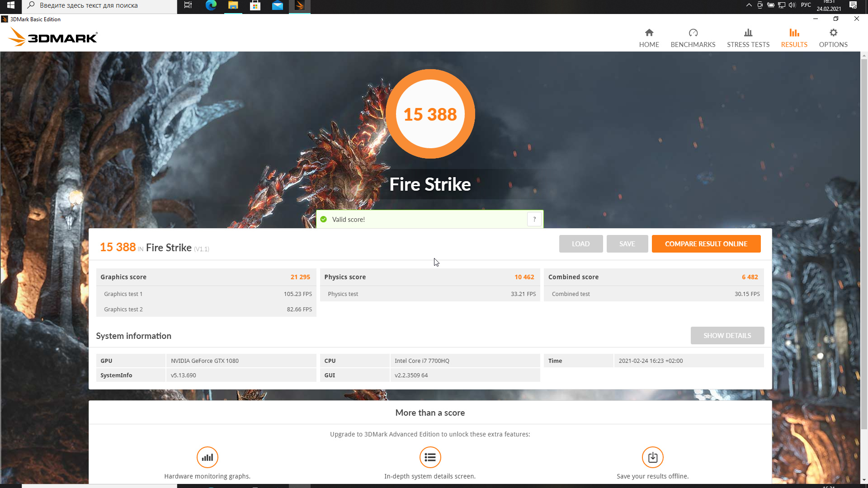Image resolution: width=868 pixels, height=488 pixels.
Task: Click the network icon in system tray
Action: click(781, 5)
